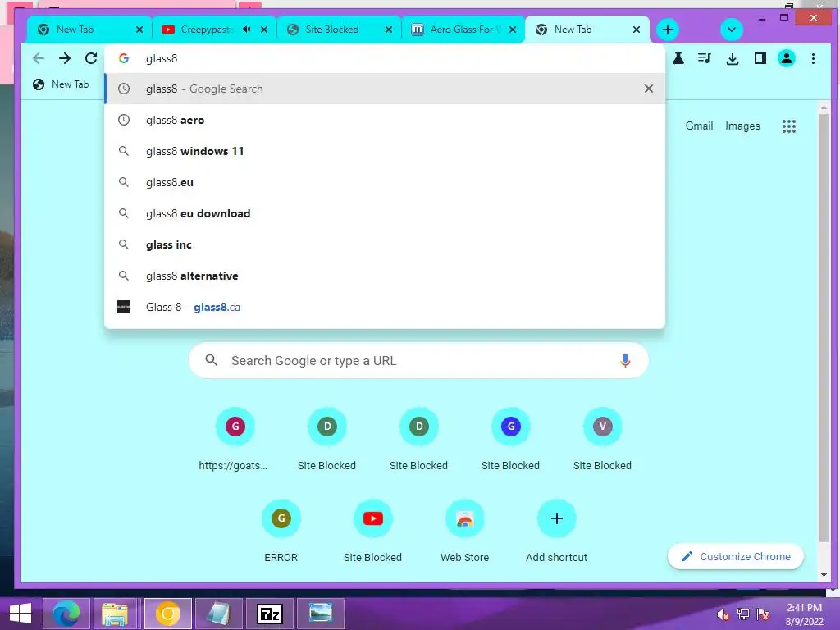The image size is (840, 630).
Task: Open the https://goats... shortcut
Action: (235, 441)
